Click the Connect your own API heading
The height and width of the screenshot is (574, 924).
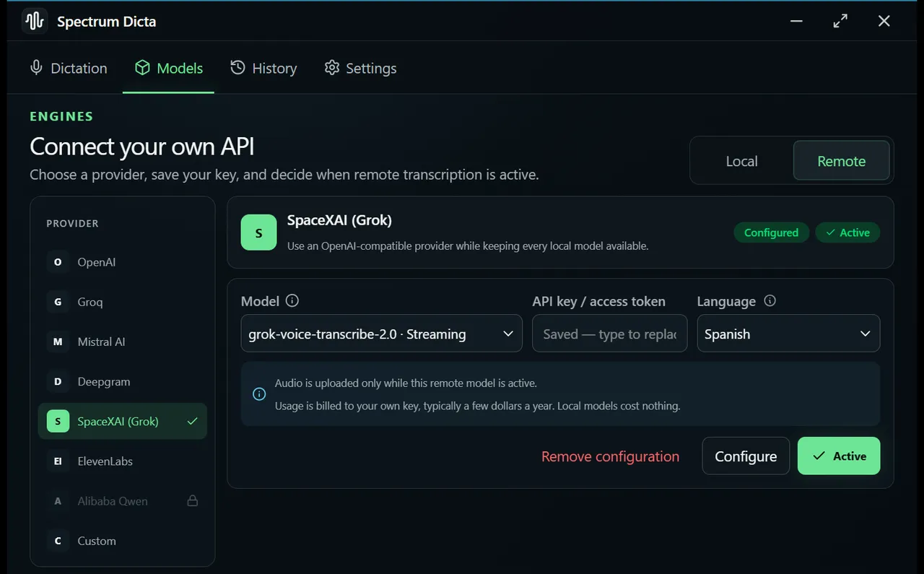point(142,147)
